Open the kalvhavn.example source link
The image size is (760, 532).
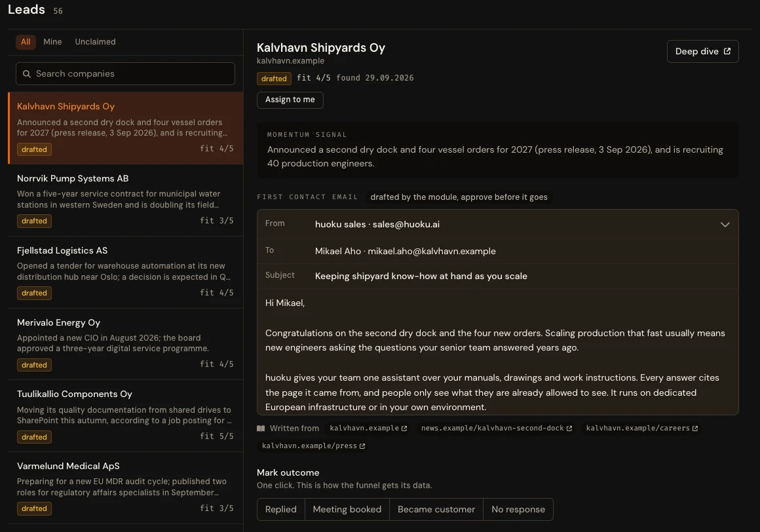coord(368,428)
